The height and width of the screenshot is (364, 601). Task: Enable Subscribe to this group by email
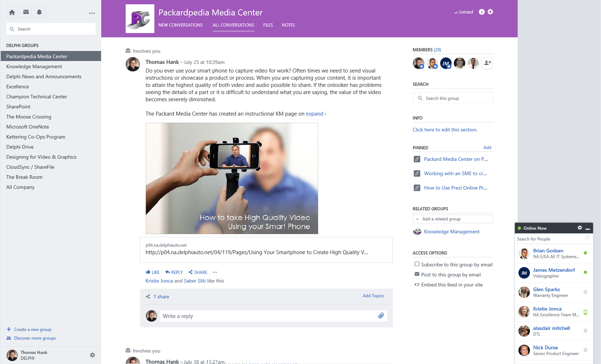(x=417, y=264)
